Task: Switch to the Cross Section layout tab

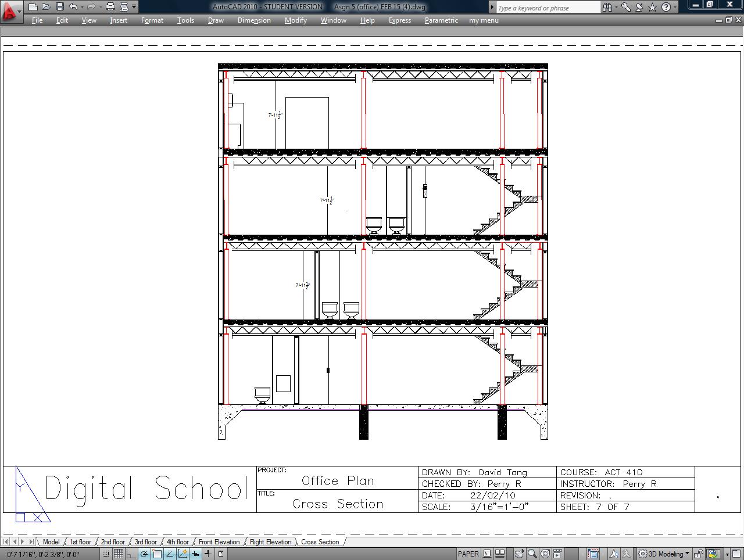Action: point(320,541)
